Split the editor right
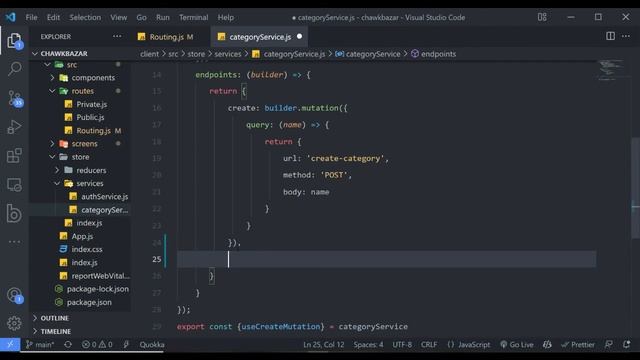 tap(610, 36)
